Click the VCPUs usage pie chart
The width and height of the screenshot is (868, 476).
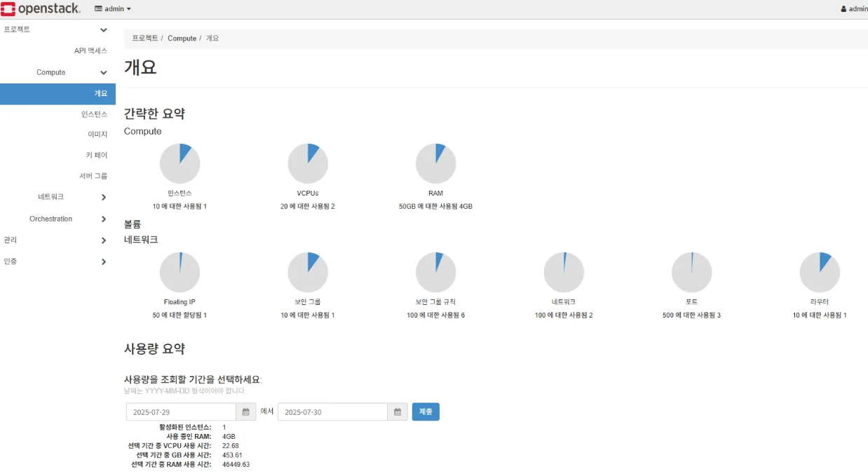click(x=308, y=164)
